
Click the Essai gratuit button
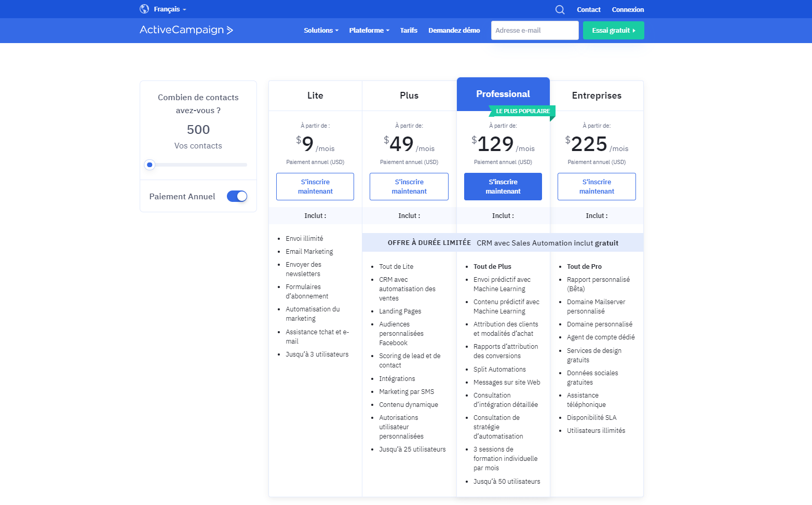(614, 30)
